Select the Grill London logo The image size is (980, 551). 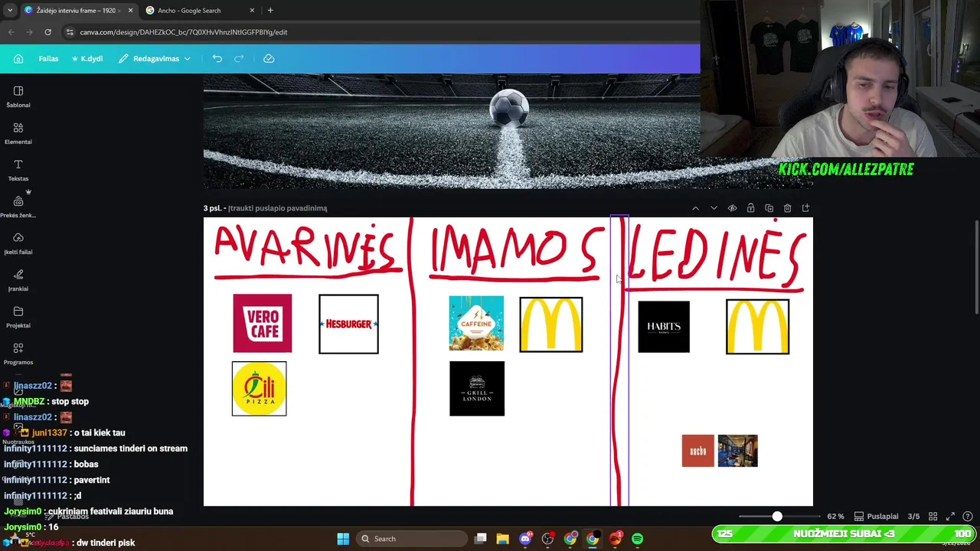[477, 389]
